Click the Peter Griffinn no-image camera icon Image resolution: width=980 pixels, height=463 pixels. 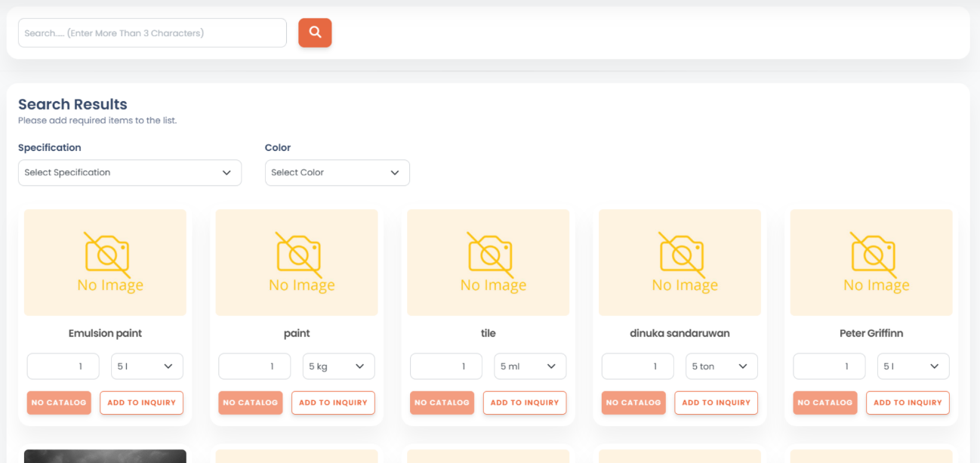click(x=872, y=253)
